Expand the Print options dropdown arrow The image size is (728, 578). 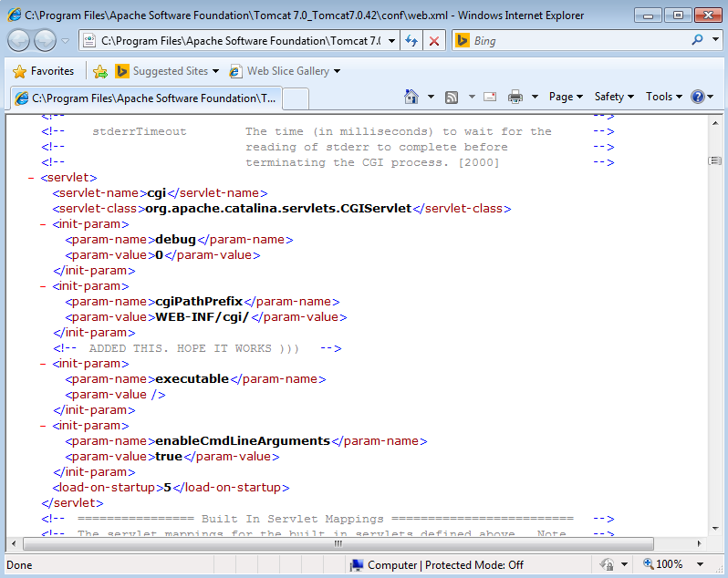535,97
